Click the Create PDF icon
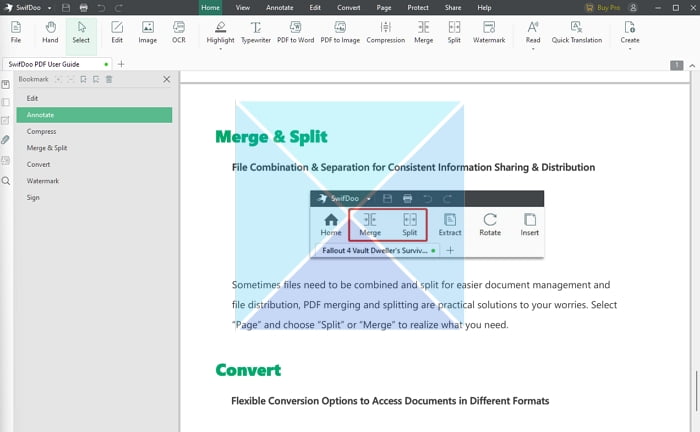This screenshot has height=432, width=700. pyautogui.click(x=630, y=28)
